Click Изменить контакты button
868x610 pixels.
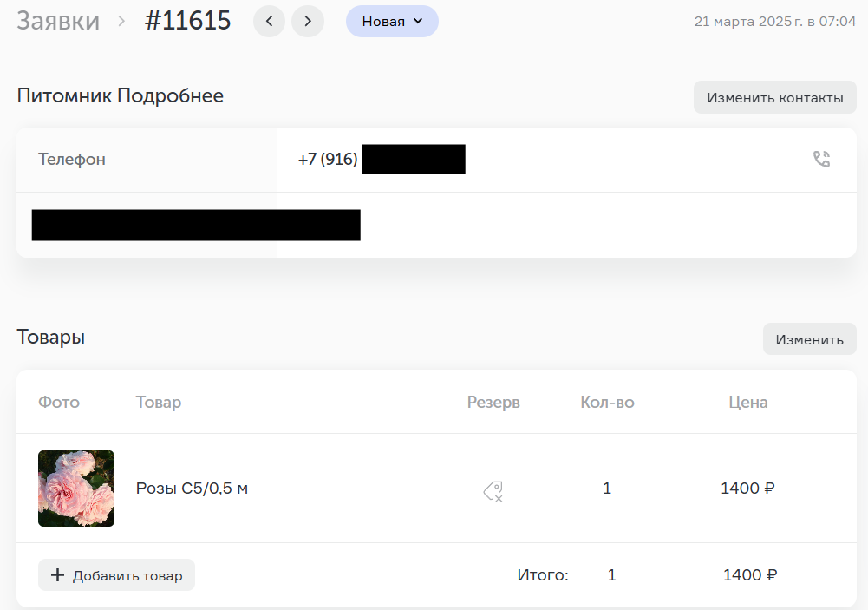[x=774, y=97]
